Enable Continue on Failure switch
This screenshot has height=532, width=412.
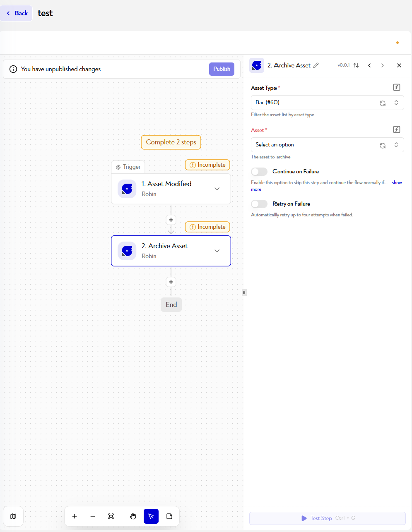[x=259, y=172]
